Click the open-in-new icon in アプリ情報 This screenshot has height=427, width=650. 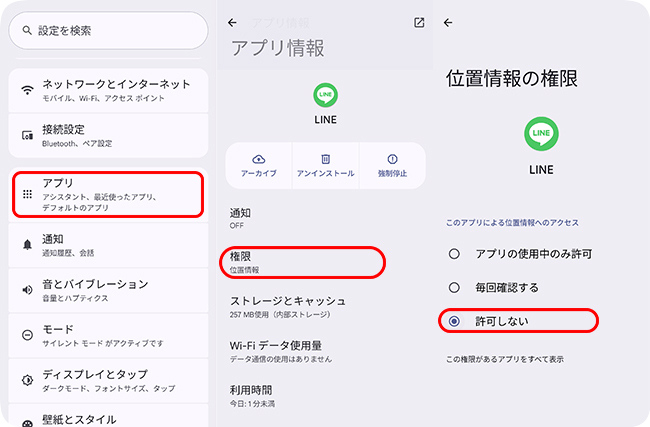(x=419, y=22)
